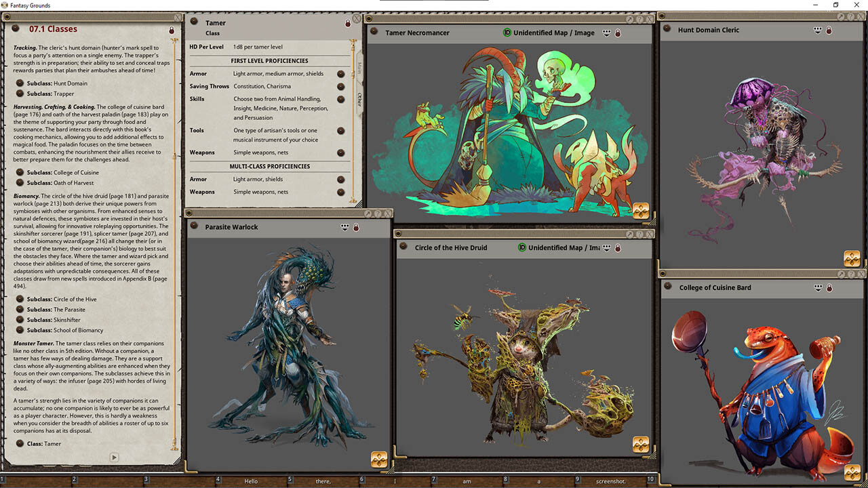The width and height of the screenshot is (868, 488).
Task: Toggle the lock on the 07.1 Classes window
Action: [172, 29]
